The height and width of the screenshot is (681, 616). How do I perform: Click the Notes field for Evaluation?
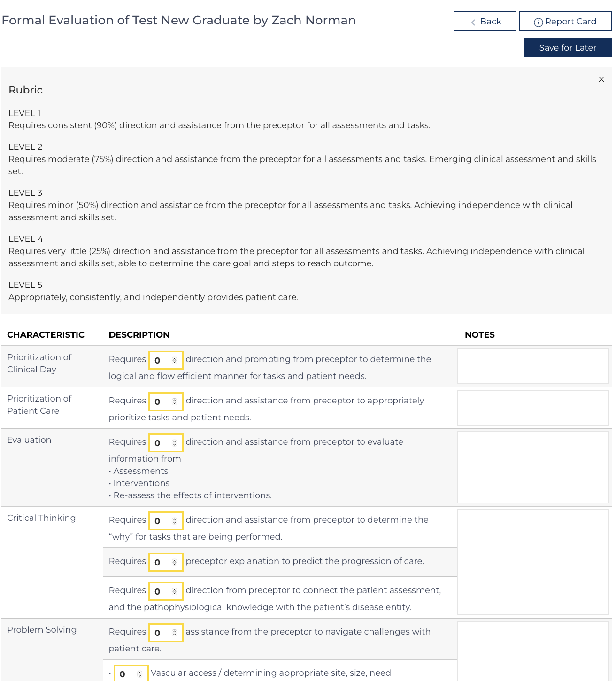pos(533,467)
